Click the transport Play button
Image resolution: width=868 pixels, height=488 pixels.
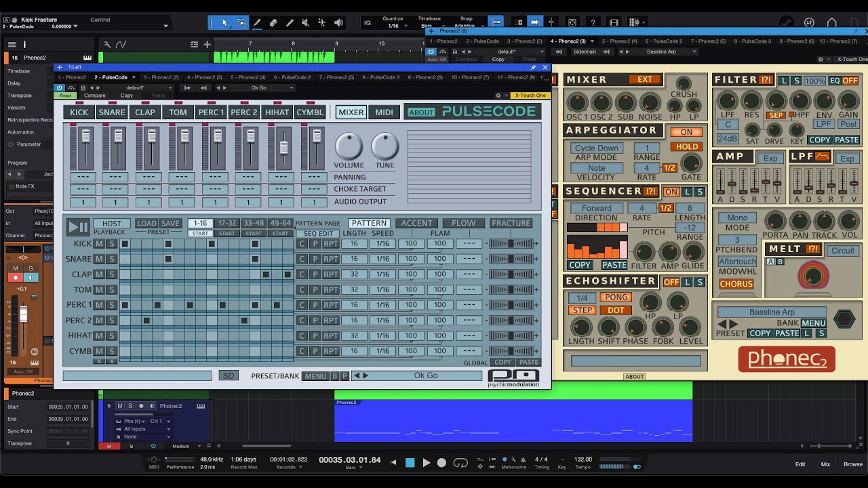(426, 462)
